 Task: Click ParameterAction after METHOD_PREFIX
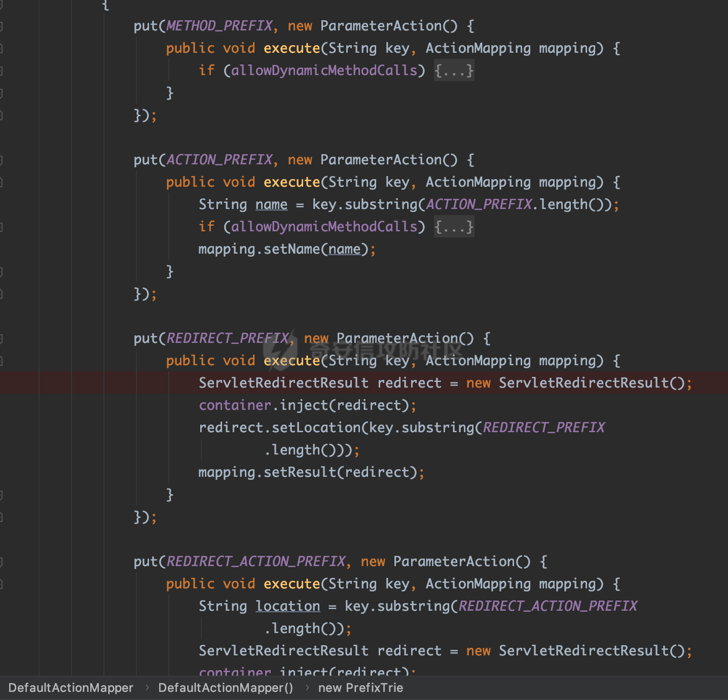(x=381, y=26)
